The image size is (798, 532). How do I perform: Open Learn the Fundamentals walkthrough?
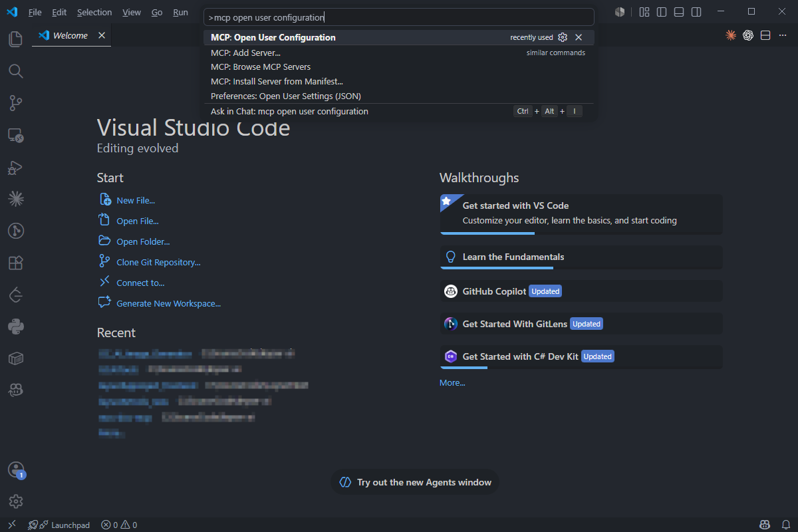[581, 257]
